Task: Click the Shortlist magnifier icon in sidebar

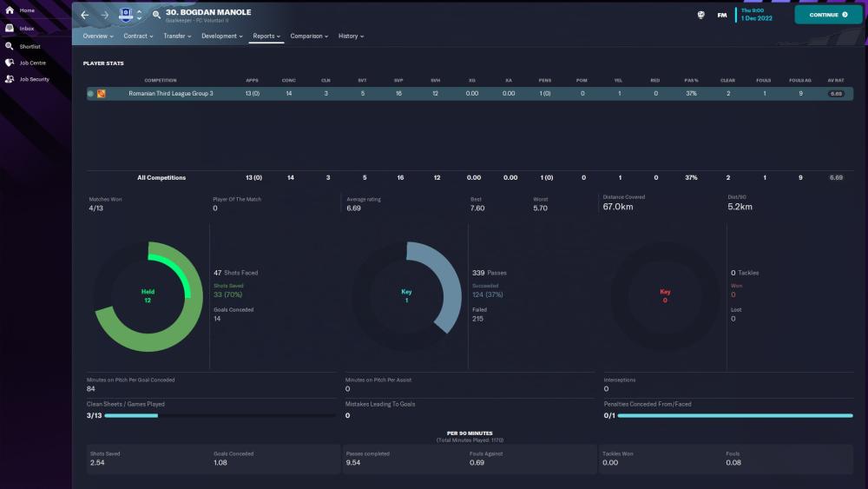Action: [x=10, y=45]
